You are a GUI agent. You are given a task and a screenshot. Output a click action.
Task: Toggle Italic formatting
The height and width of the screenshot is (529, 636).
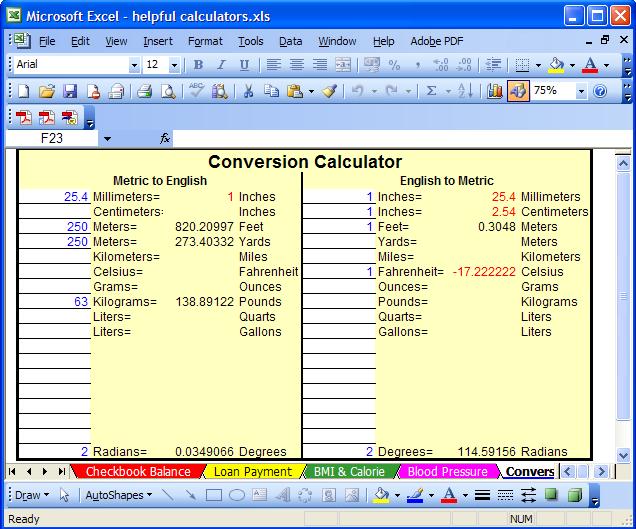point(221,65)
